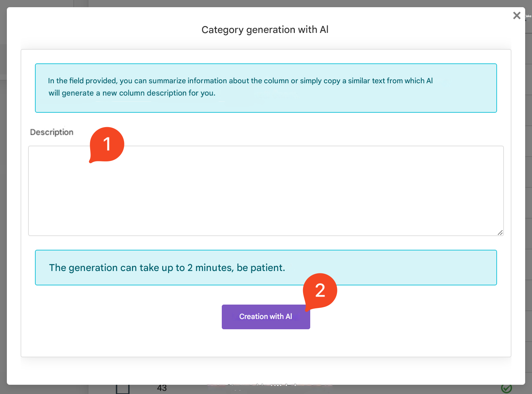Dismiss the modal using the X icon

[x=517, y=15]
